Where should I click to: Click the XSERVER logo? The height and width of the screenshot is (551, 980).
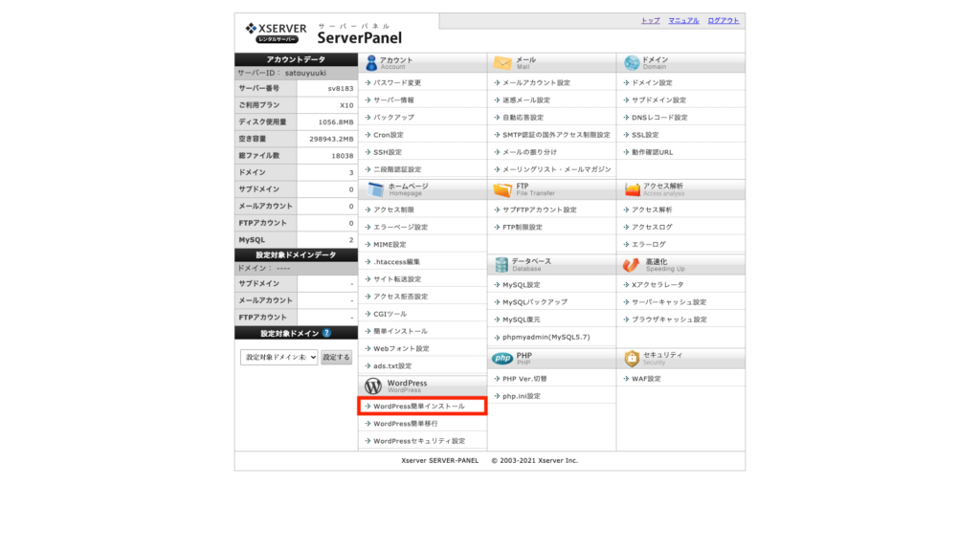[276, 32]
